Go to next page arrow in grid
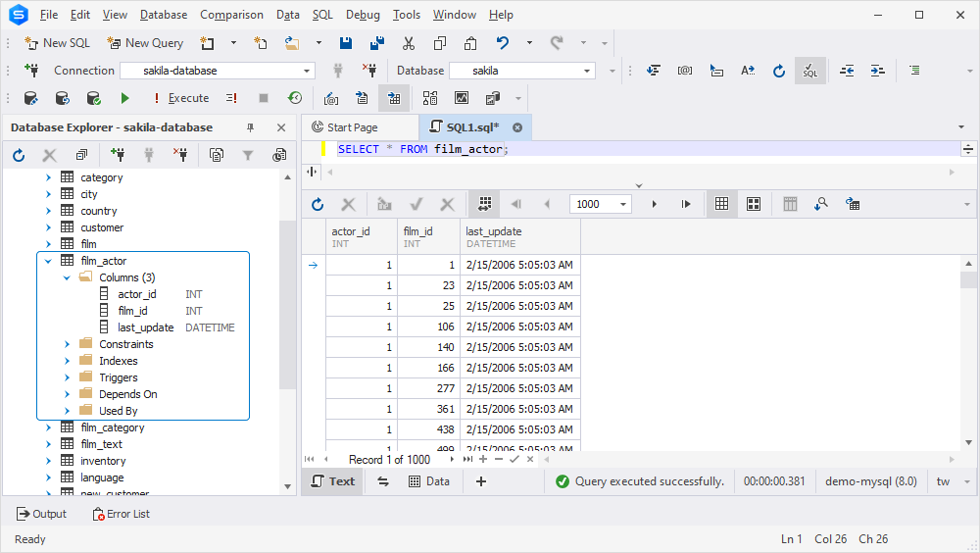The width and height of the screenshot is (980, 553). 654,204
